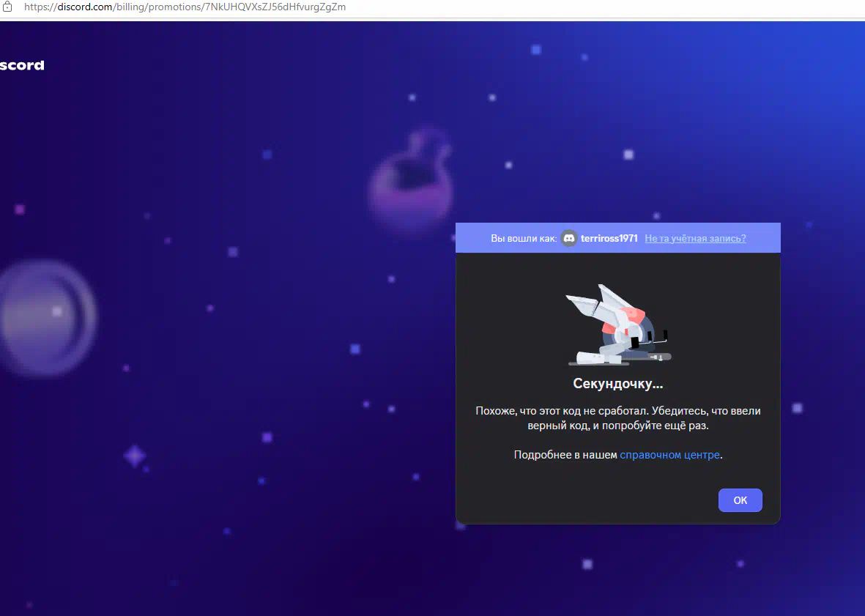Click the 'Похоже, что этот код не сработал' message
This screenshot has height=616, width=865.
click(x=618, y=418)
